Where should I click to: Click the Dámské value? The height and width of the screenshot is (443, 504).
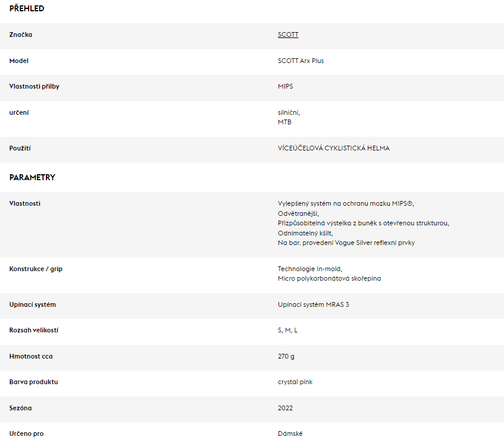[290, 433]
